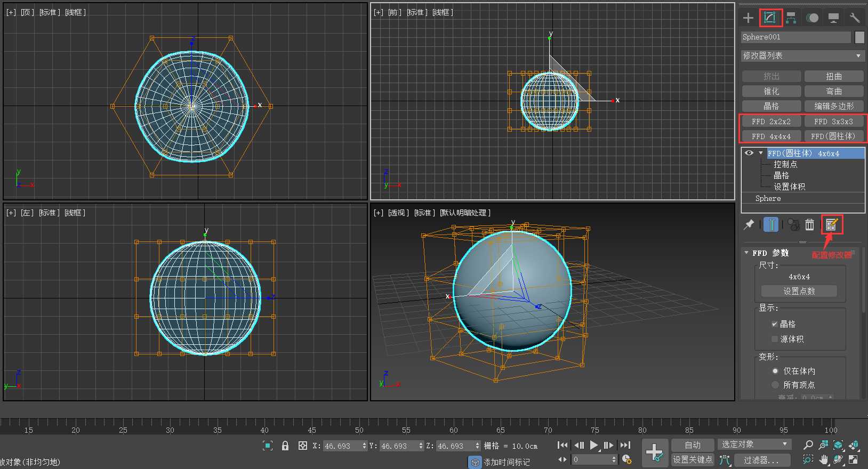Select the Sphere base object in stack
The width and height of the screenshot is (868, 469).
[x=768, y=198]
